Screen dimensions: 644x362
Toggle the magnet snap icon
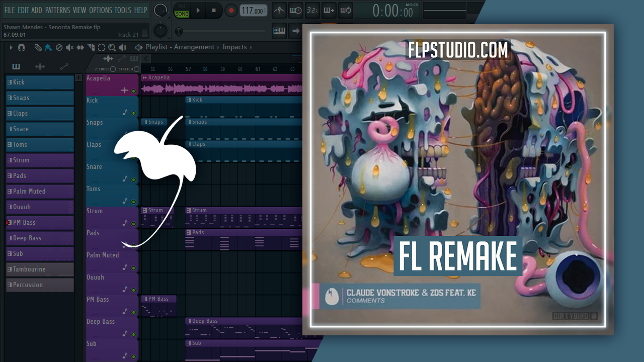(x=21, y=47)
